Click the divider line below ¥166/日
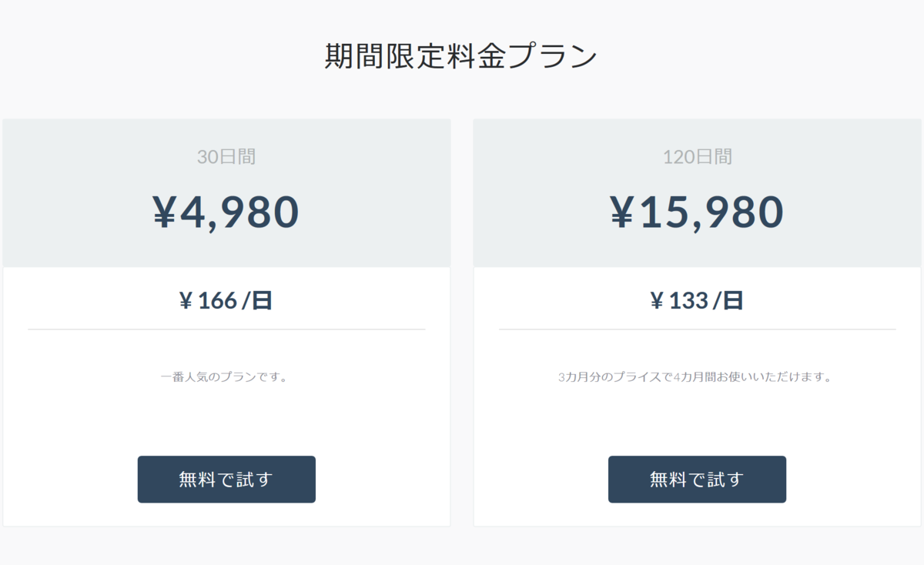The height and width of the screenshot is (565, 924). click(x=226, y=329)
